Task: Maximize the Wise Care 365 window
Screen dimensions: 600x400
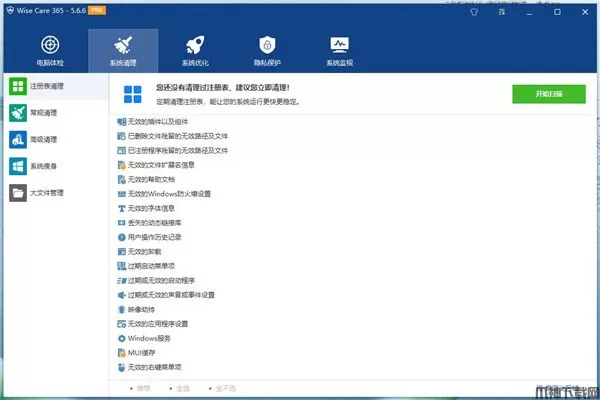Action: (x=557, y=12)
